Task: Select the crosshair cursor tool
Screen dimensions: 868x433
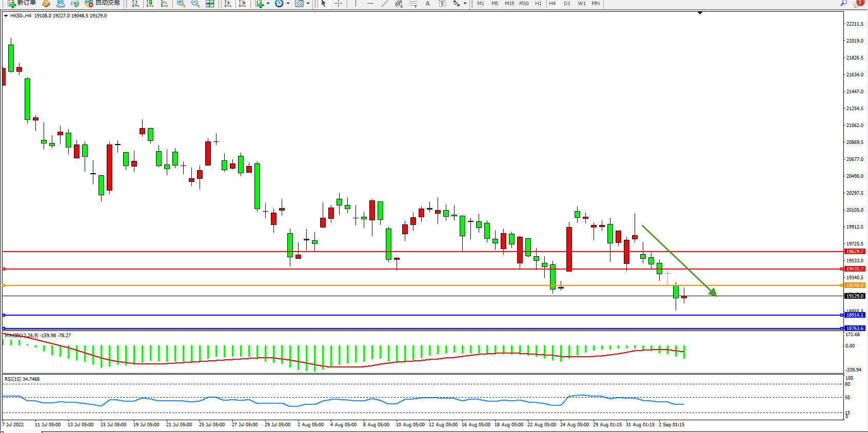Action: click(339, 4)
